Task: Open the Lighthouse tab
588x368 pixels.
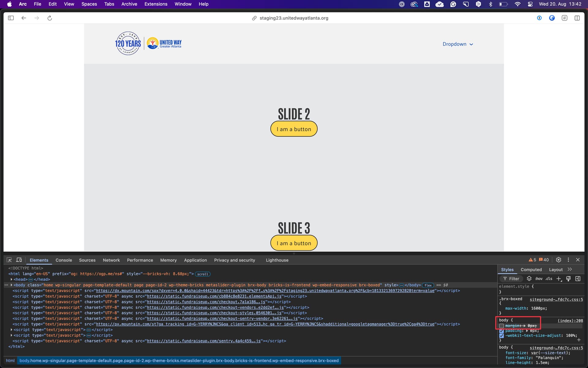Action: (x=277, y=260)
